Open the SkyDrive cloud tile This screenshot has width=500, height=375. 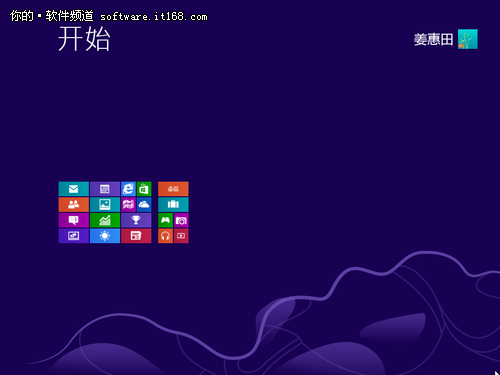(x=144, y=205)
